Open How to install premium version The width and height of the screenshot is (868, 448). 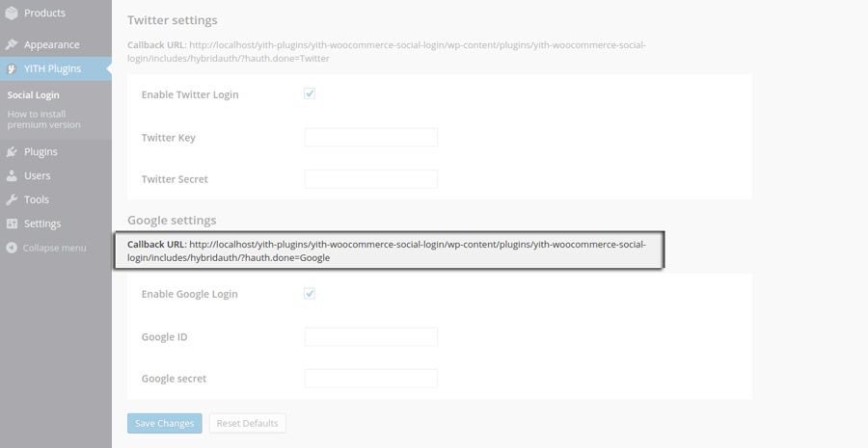(x=43, y=119)
